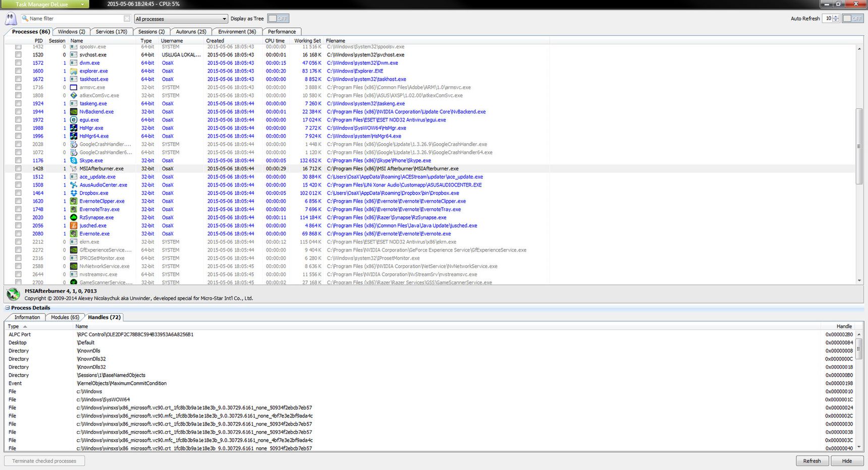This screenshot has height=470, width=868.
Task: Switch to the Modules (65) tab
Action: pos(65,317)
